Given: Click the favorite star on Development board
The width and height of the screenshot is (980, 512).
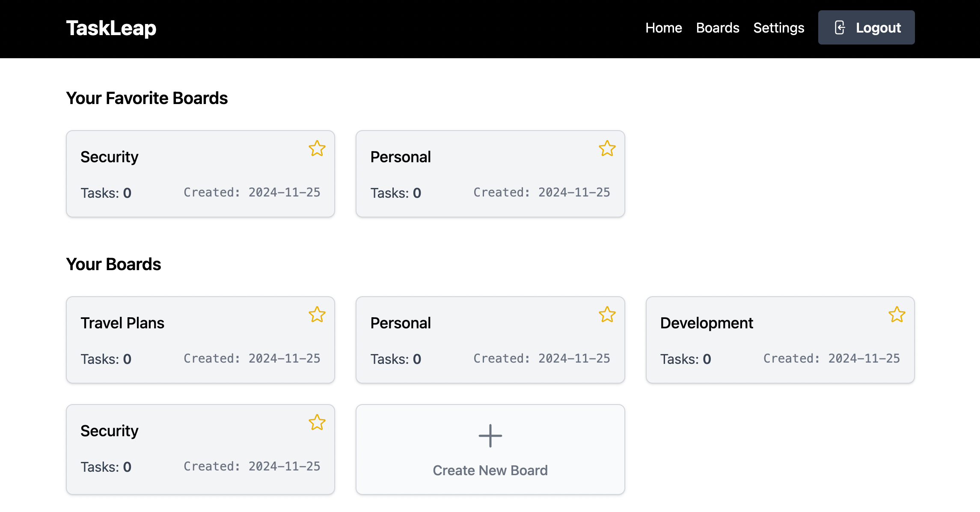Looking at the screenshot, I should tap(897, 314).
